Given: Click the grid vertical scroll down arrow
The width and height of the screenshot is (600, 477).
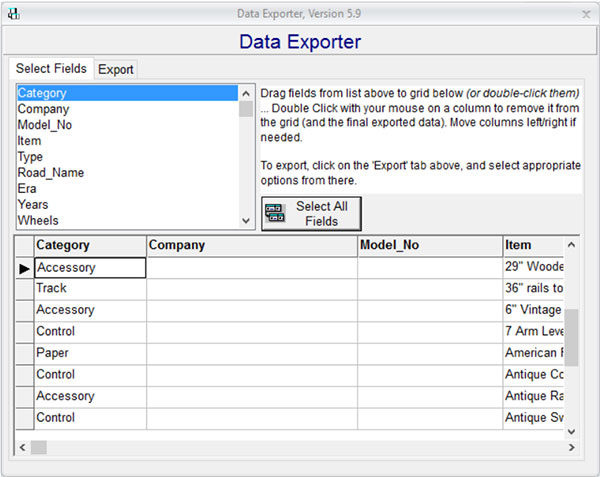Looking at the screenshot, I should tap(571, 431).
